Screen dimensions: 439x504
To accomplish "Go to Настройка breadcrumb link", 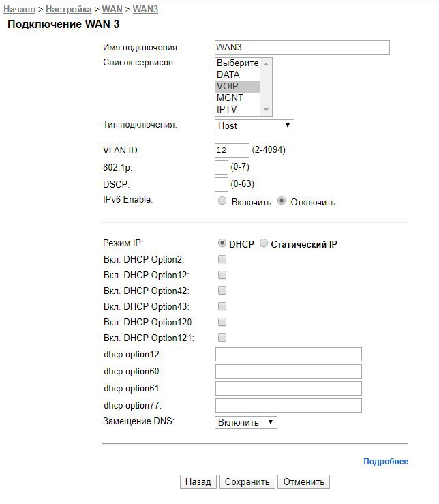I will click(x=69, y=9).
